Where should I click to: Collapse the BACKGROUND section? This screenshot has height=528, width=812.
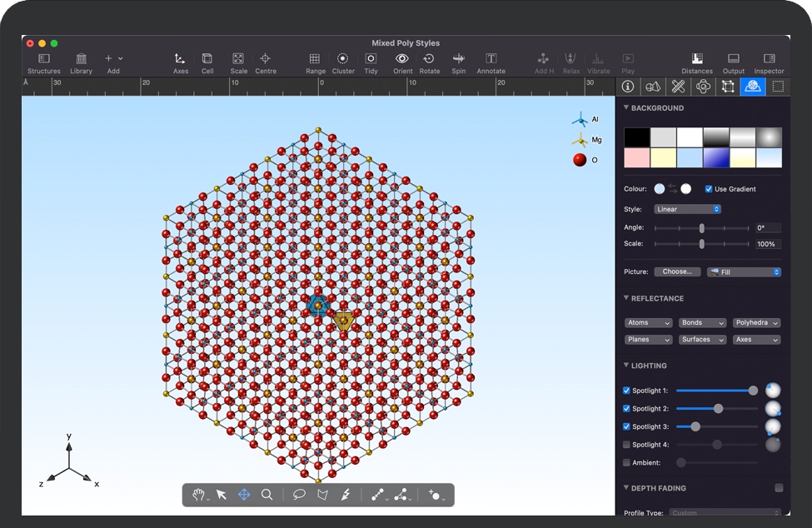(627, 108)
